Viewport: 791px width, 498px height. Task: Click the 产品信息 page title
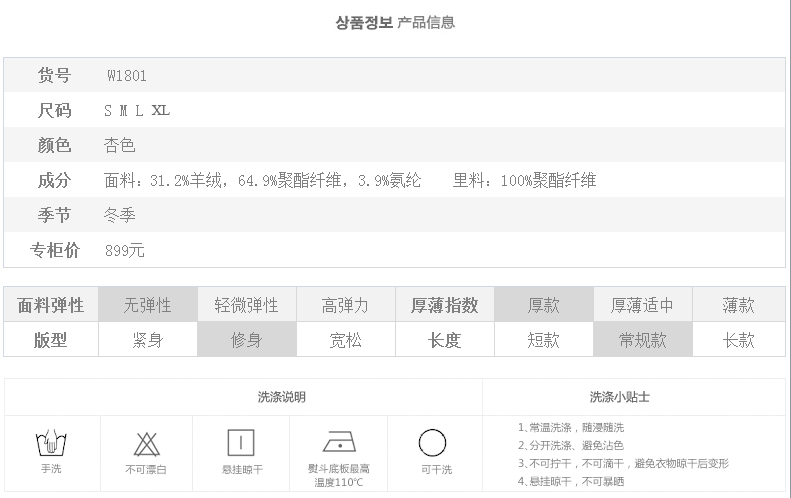[426, 22]
